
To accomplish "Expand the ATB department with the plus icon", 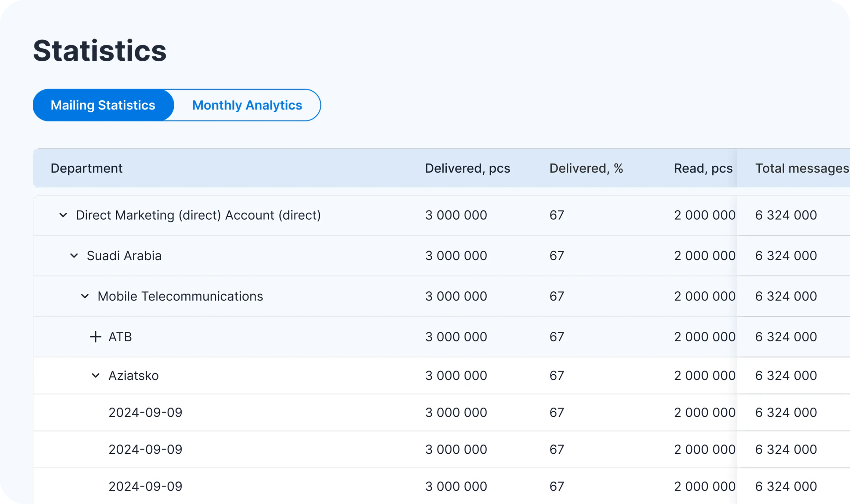I will click(96, 337).
